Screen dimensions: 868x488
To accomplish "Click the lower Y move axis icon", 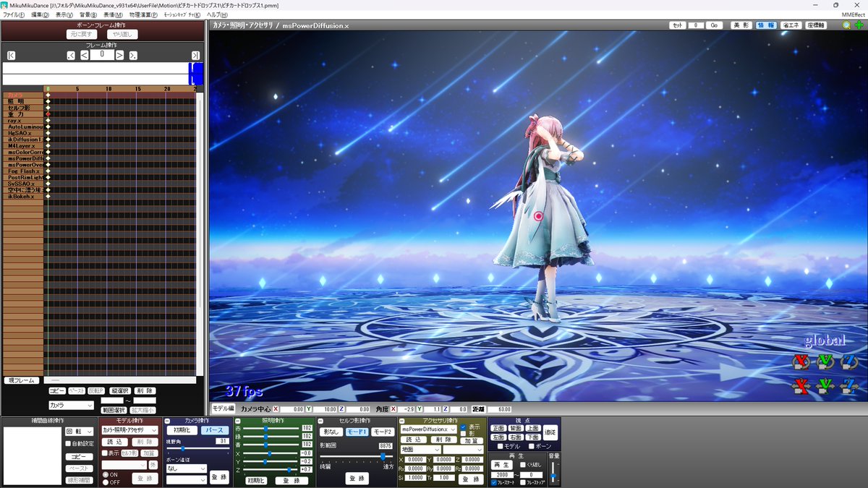I will click(825, 386).
